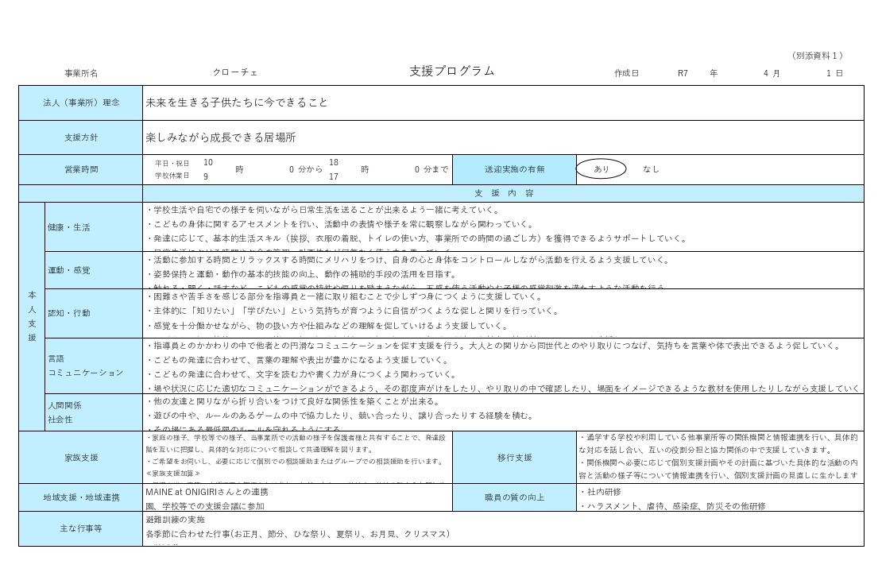
Task: Click the line starting 感覚を十分働かせながら
Action: click(327, 326)
